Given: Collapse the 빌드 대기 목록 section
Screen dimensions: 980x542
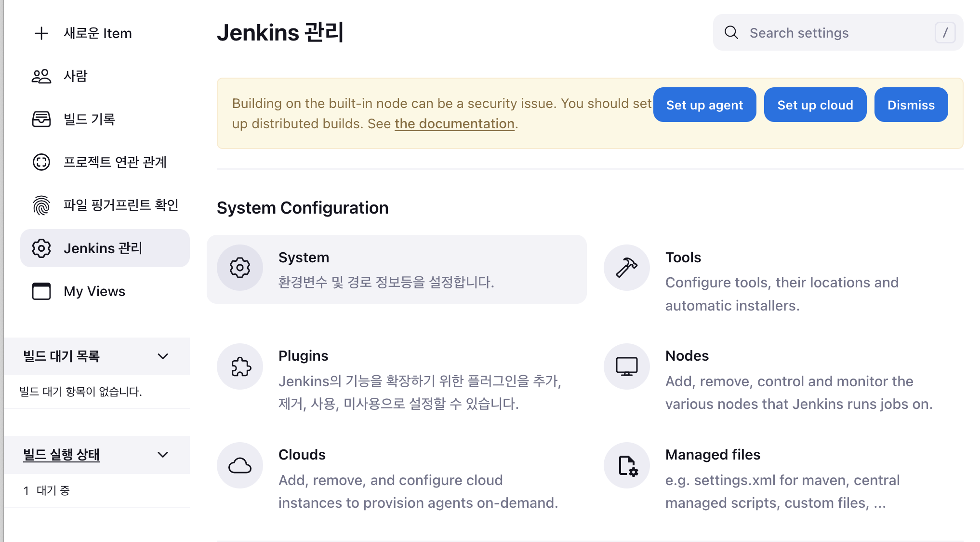Looking at the screenshot, I should click(x=163, y=356).
